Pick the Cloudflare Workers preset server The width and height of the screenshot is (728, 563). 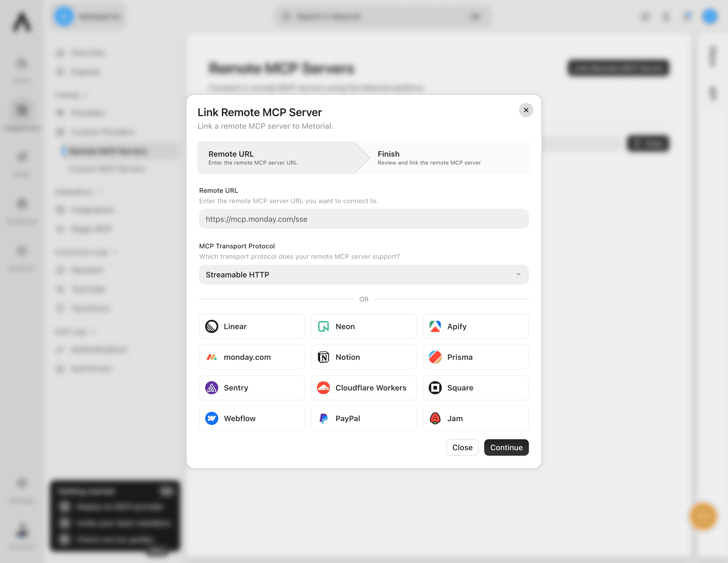click(x=364, y=388)
